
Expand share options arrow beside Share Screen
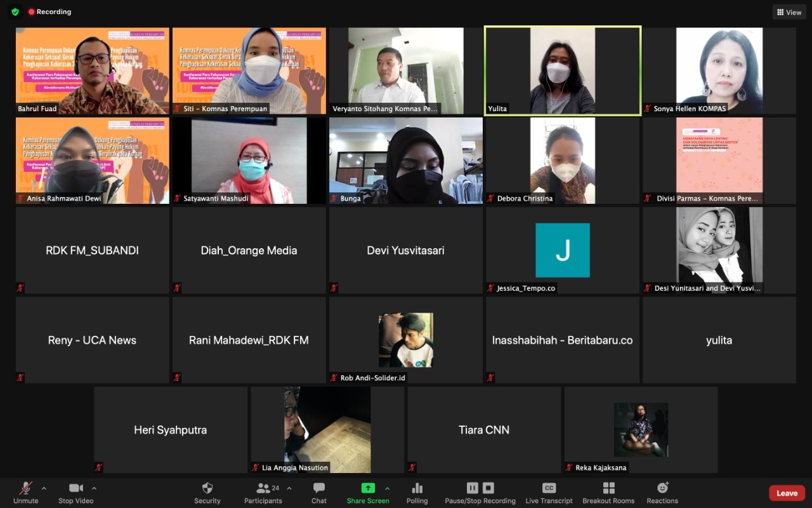387,488
